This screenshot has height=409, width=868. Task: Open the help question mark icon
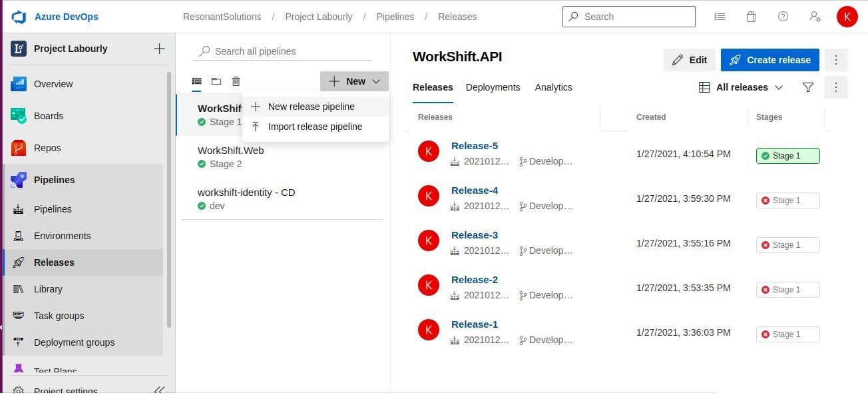[783, 17]
